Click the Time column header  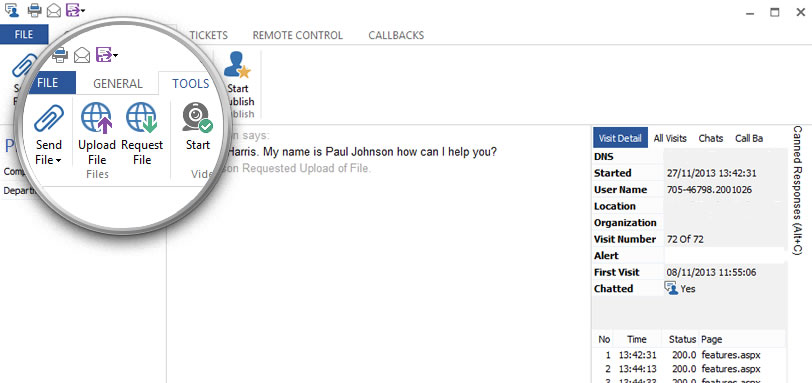coord(636,340)
